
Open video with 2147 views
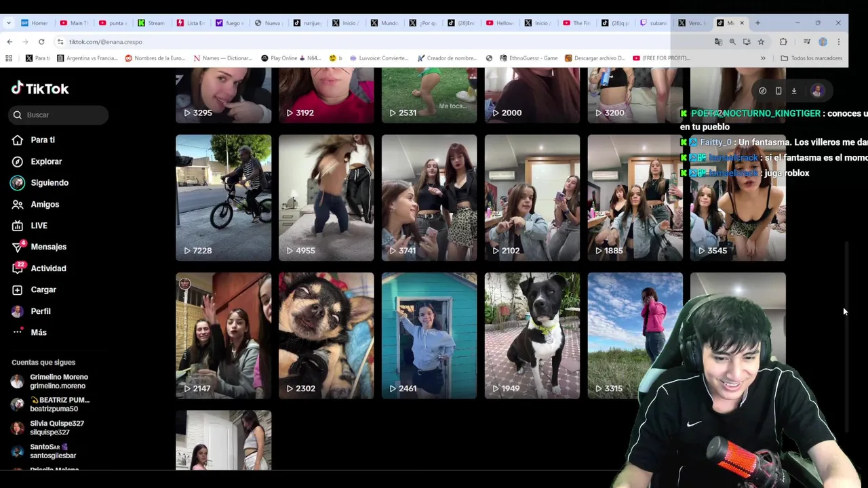[x=223, y=335]
